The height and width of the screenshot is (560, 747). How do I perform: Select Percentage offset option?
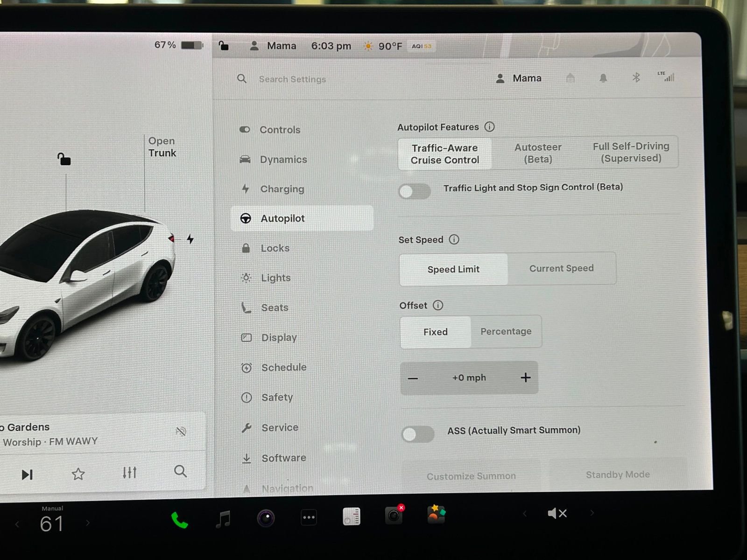[x=506, y=331]
